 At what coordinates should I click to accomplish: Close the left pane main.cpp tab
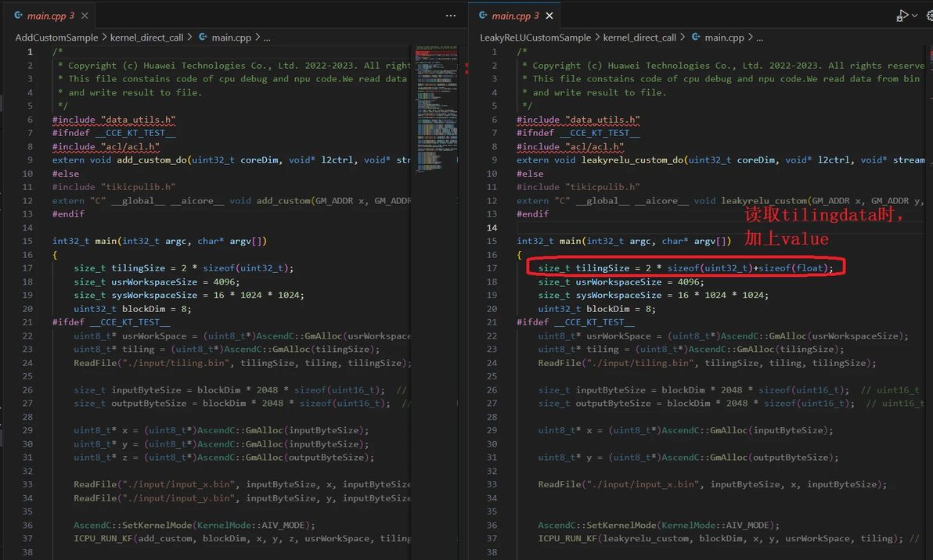(x=85, y=16)
